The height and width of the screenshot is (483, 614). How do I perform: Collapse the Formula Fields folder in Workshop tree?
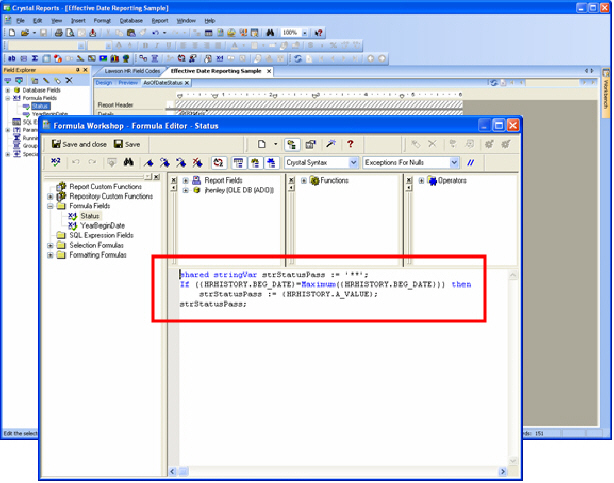(x=50, y=206)
